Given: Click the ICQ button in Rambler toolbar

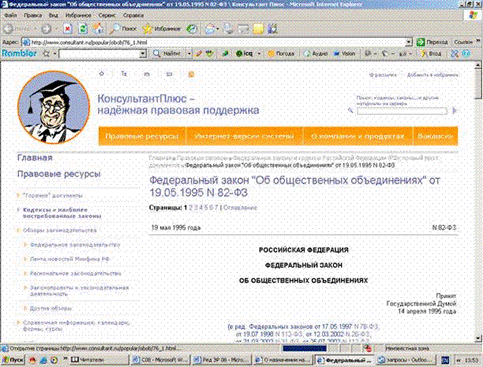Looking at the screenshot, I should pos(244,53).
